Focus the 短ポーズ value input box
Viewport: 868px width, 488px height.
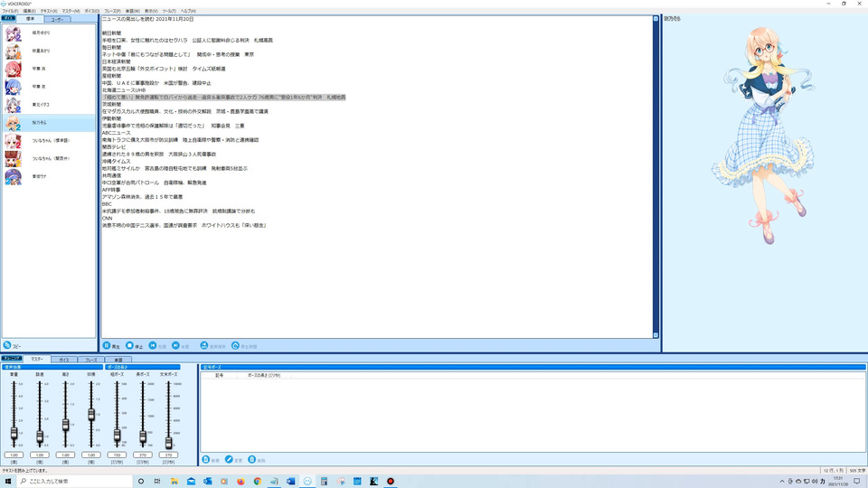click(117, 455)
